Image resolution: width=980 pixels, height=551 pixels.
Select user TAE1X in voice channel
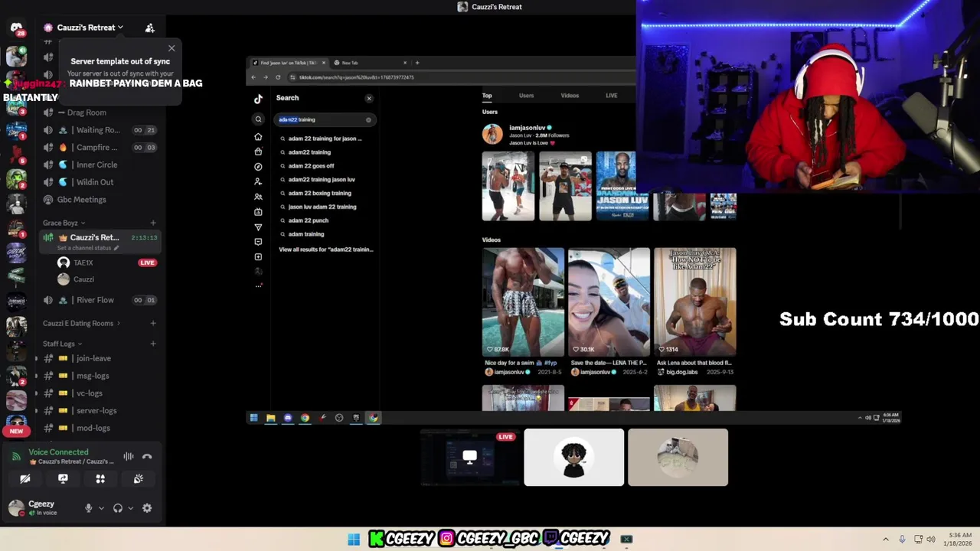coord(106,262)
